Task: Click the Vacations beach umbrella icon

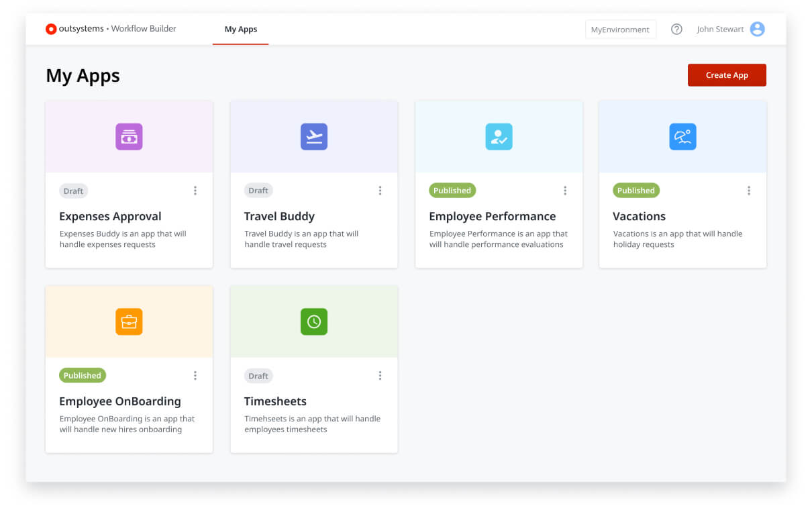Action: point(682,137)
